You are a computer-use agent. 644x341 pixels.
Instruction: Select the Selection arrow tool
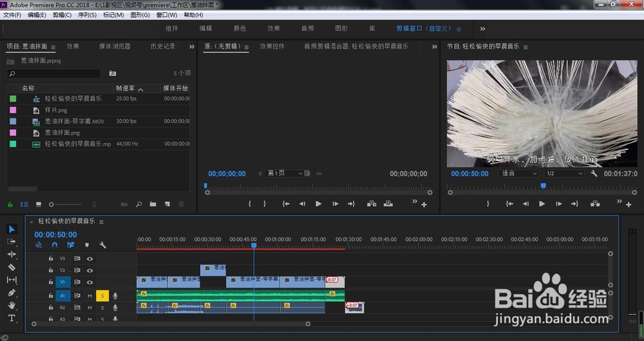point(12,229)
